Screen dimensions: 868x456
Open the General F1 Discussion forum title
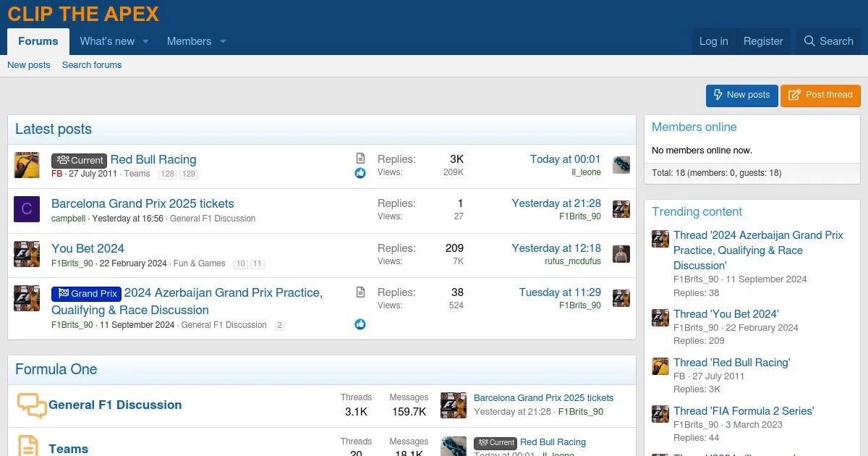coord(115,405)
